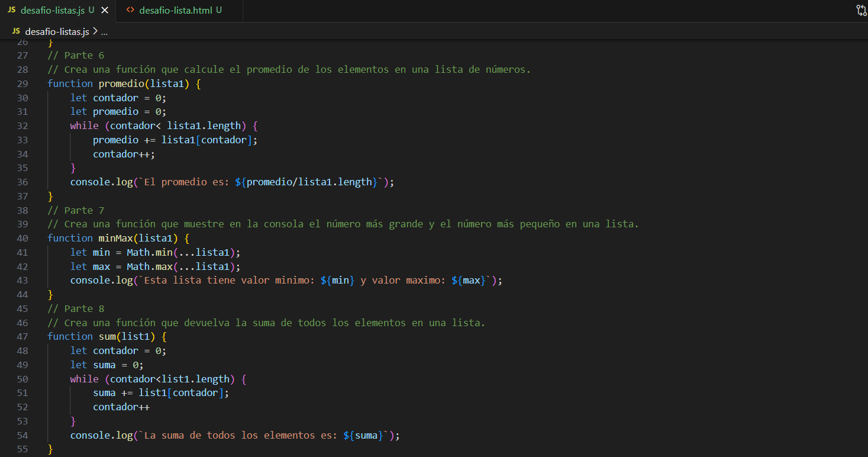The width and height of the screenshot is (868, 457).
Task: Expand the breadcrumb ellipsis segment
Action: 105,31
